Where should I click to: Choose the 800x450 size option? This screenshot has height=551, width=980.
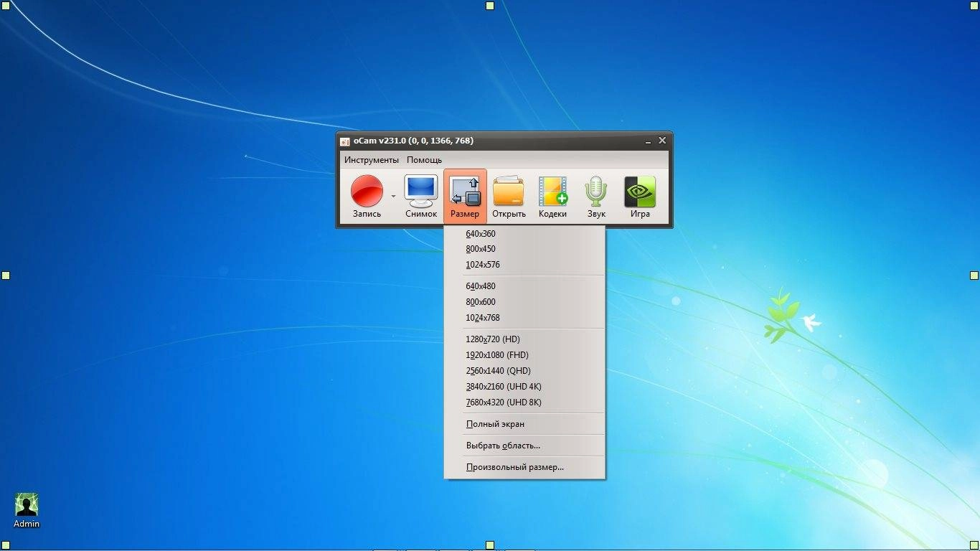point(524,249)
